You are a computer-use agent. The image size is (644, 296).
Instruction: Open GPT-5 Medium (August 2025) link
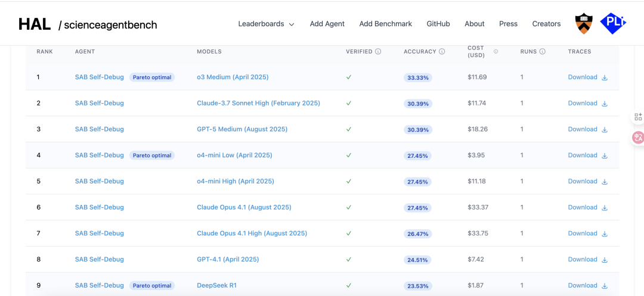[x=242, y=129]
